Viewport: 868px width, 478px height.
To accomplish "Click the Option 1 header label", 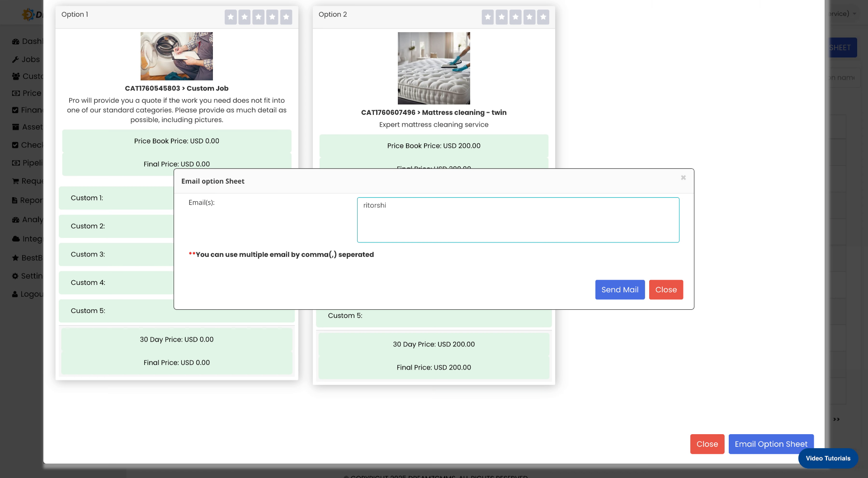I will click(75, 14).
